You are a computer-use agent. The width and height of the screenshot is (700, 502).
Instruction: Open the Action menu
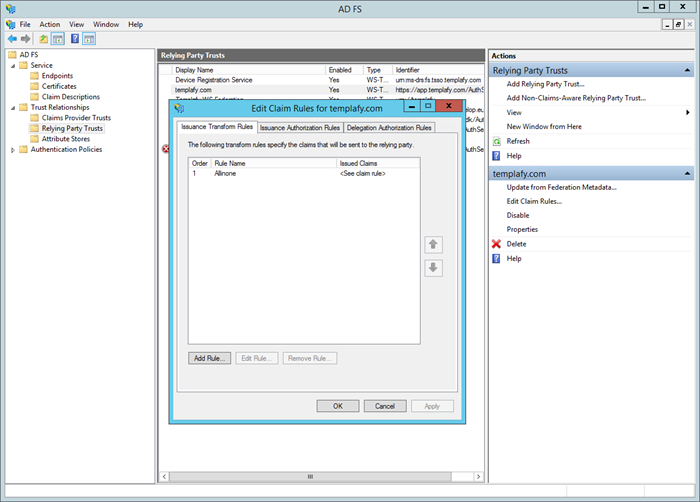coord(50,24)
